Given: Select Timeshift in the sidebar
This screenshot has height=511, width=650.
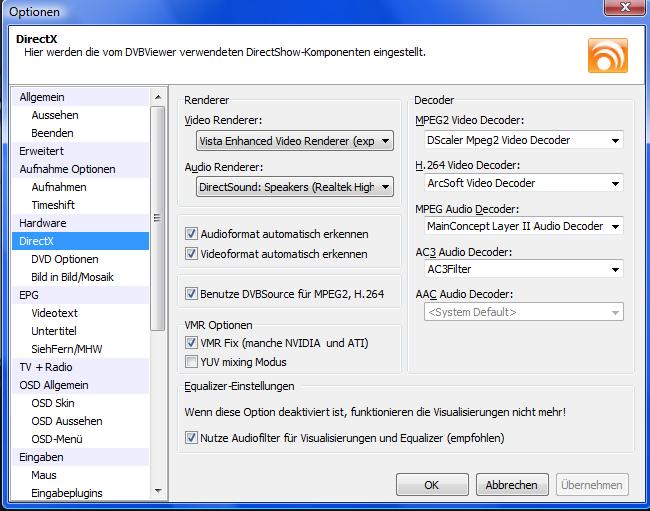Looking at the screenshot, I should [x=80, y=205].
